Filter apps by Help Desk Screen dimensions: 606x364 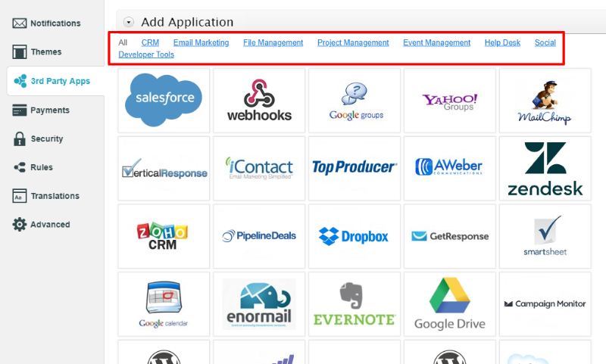(502, 42)
